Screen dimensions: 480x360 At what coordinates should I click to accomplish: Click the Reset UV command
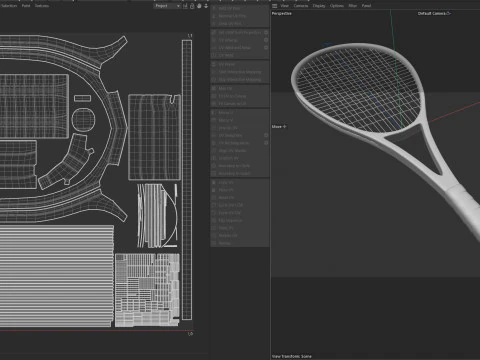(x=240, y=198)
